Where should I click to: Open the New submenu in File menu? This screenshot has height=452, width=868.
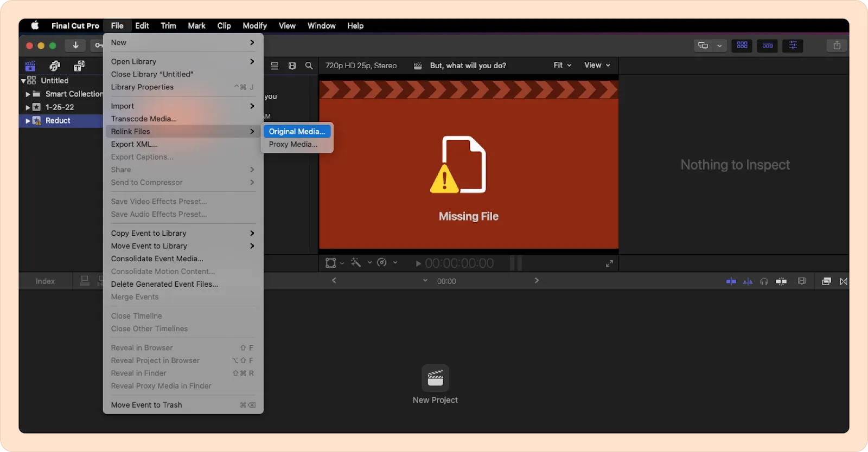pyautogui.click(x=183, y=43)
